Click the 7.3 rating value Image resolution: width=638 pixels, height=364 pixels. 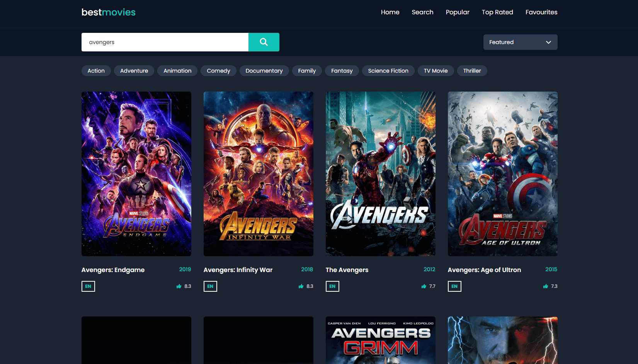(554, 286)
